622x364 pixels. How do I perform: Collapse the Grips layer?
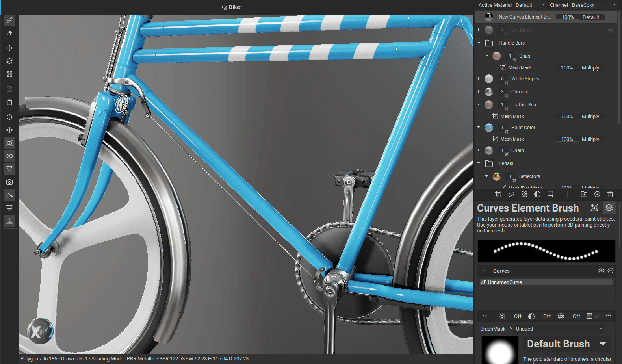(x=486, y=56)
